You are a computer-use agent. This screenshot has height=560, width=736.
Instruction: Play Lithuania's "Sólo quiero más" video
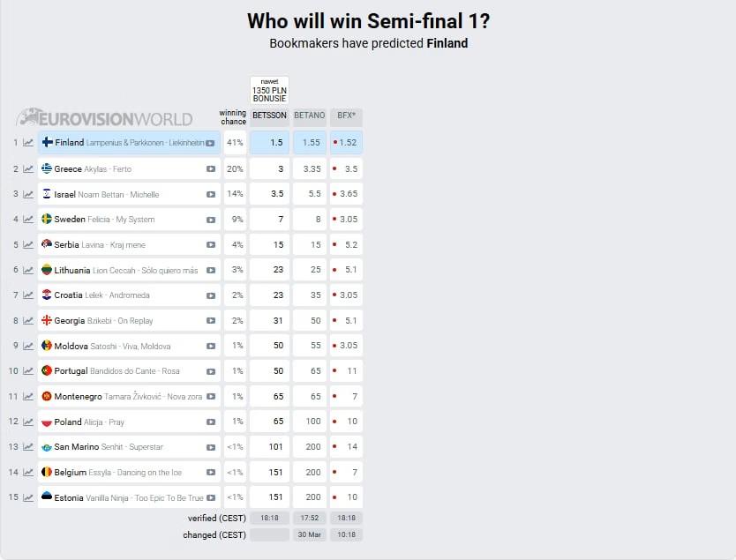[209, 269]
